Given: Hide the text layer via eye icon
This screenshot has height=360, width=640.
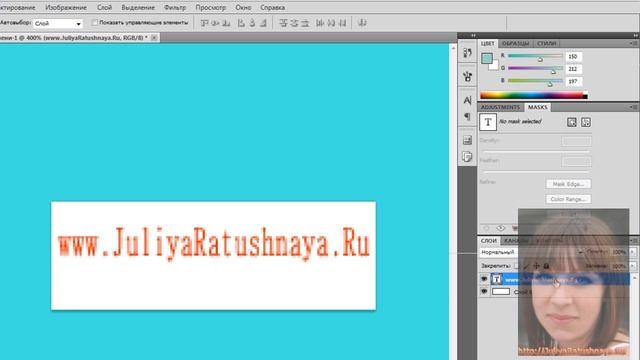Looking at the screenshot, I should (484, 279).
